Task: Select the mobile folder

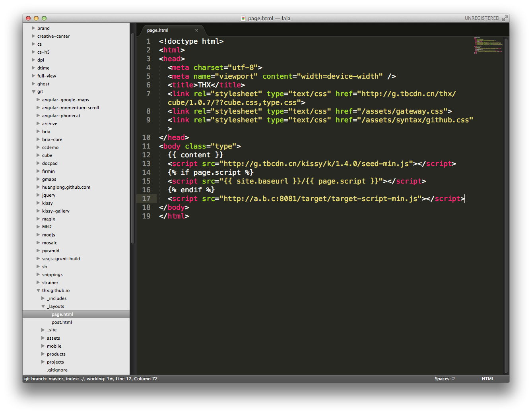Action: point(54,346)
